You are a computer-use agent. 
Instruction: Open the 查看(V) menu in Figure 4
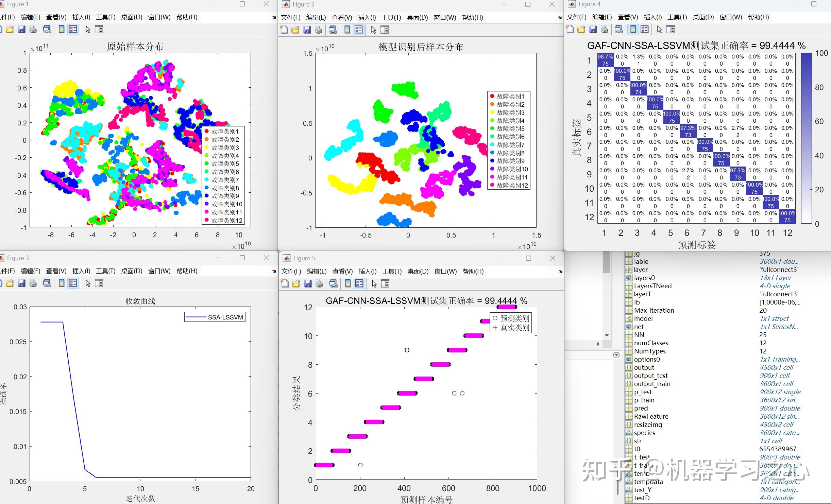pyautogui.click(x=627, y=17)
